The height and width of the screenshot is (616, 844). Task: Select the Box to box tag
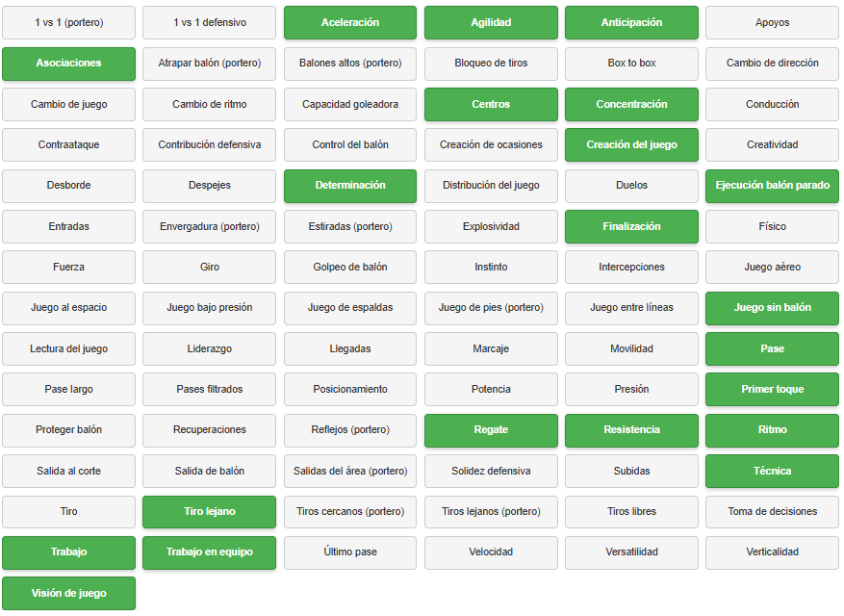(631, 64)
